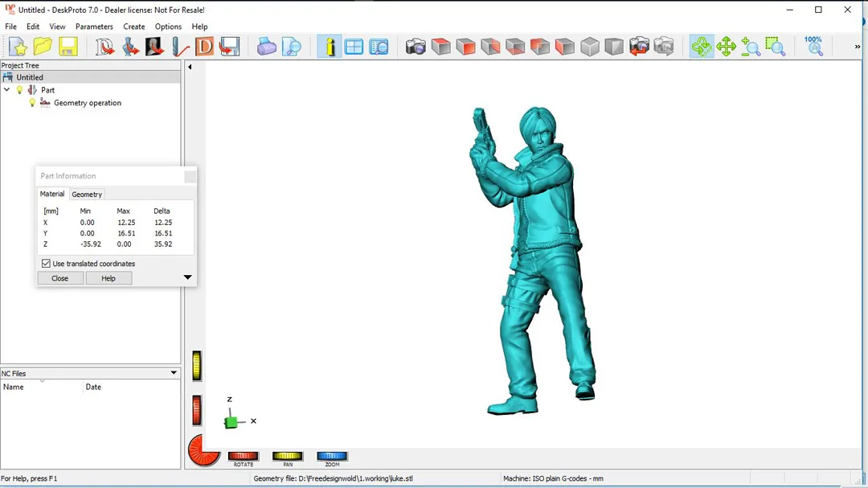Open a project using the yellow folder icon
The height and width of the screenshot is (488, 868).
(43, 47)
